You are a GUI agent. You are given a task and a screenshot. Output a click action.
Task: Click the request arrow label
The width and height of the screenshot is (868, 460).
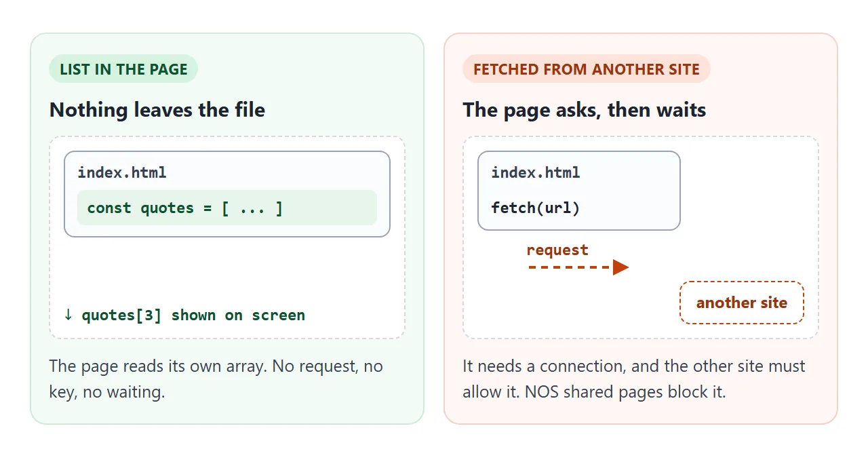click(557, 250)
